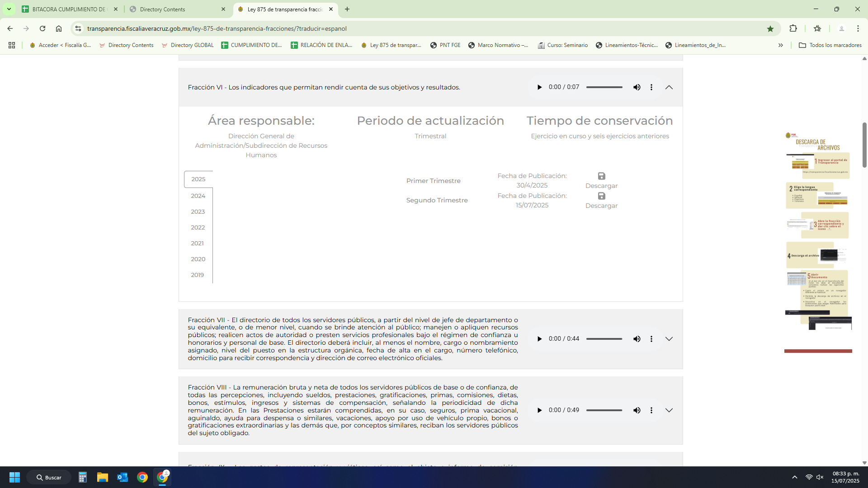Select the 2021 year tab
The height and width of the screenshot is (488, 868).
(x=197, y=243)
